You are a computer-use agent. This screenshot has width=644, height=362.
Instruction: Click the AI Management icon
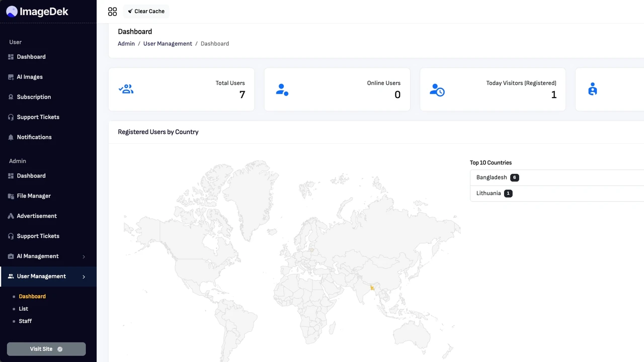[x=11, y=256]
